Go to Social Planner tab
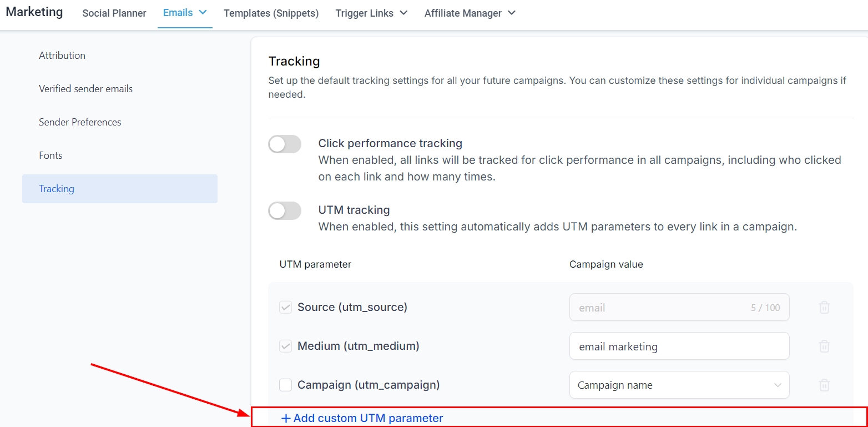This screenshot has height=427, width=868. click(x=114, y=13)
